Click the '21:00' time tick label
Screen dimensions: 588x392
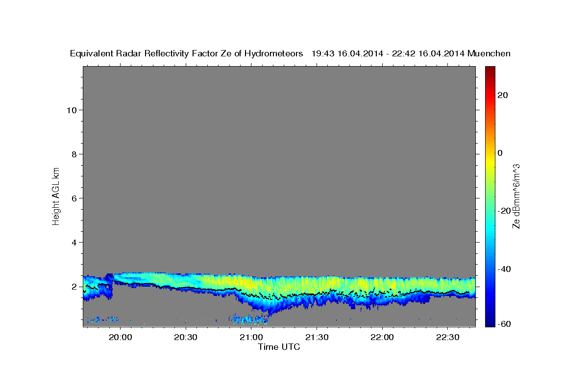(251, 337)
